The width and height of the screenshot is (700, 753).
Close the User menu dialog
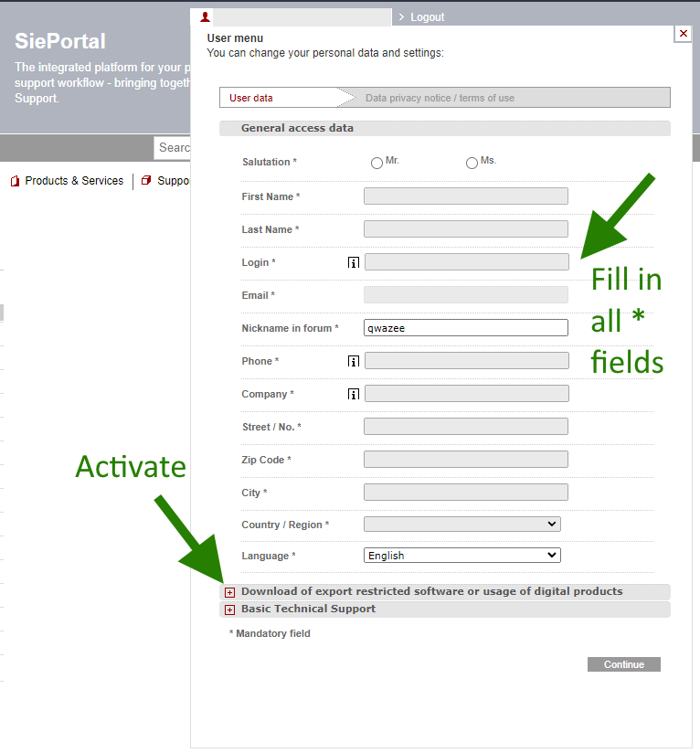coord(683,34)
